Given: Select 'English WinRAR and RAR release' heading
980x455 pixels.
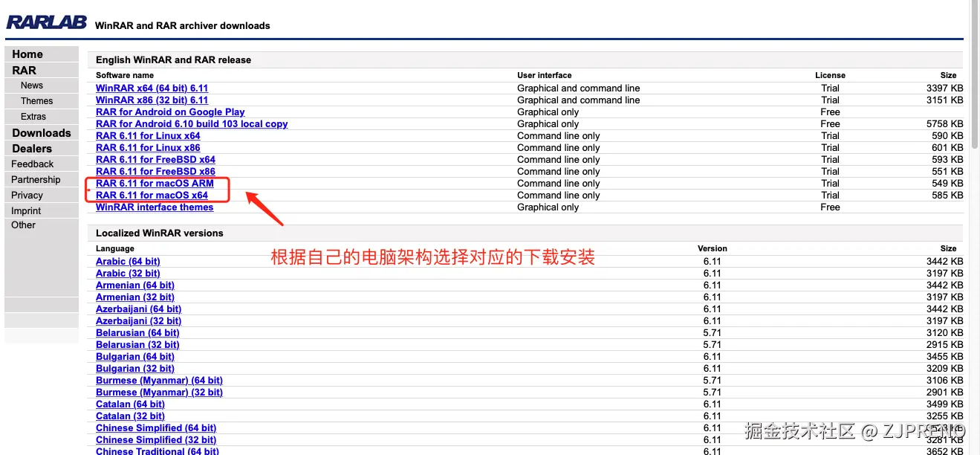Looking at the screenshot, I should point(173,60).
